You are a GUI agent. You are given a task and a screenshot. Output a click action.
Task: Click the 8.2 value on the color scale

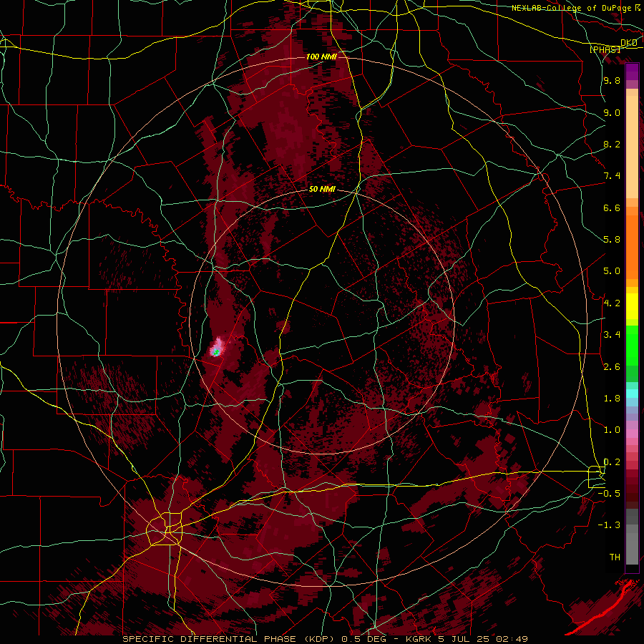click(612, 144)
